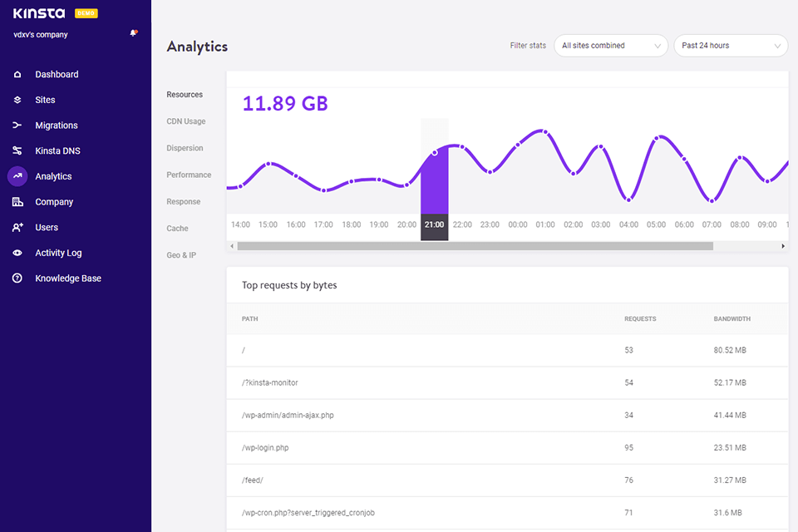Click the /wp-login.php path in the table
The image size is (798, 532).
[265, 447]
